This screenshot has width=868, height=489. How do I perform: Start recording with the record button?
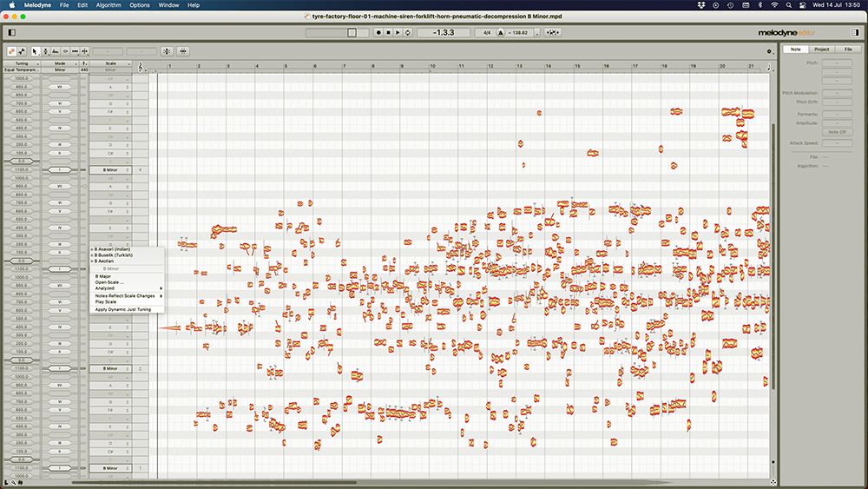(x=378, y=33)
